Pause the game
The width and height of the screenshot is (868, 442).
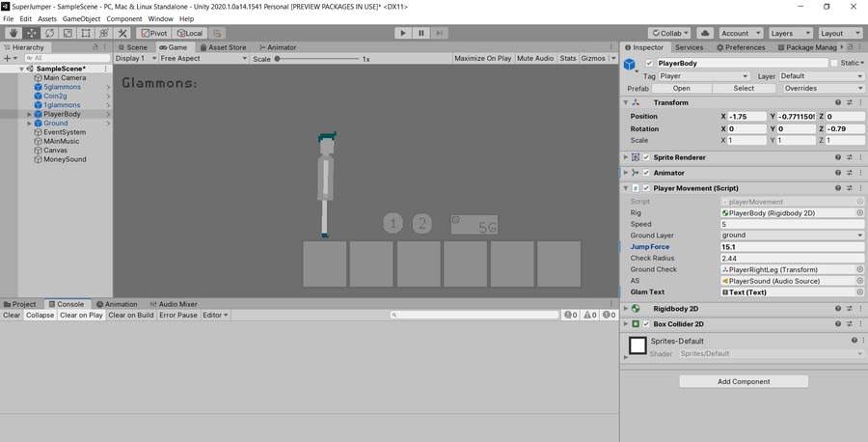pos(421,33)
